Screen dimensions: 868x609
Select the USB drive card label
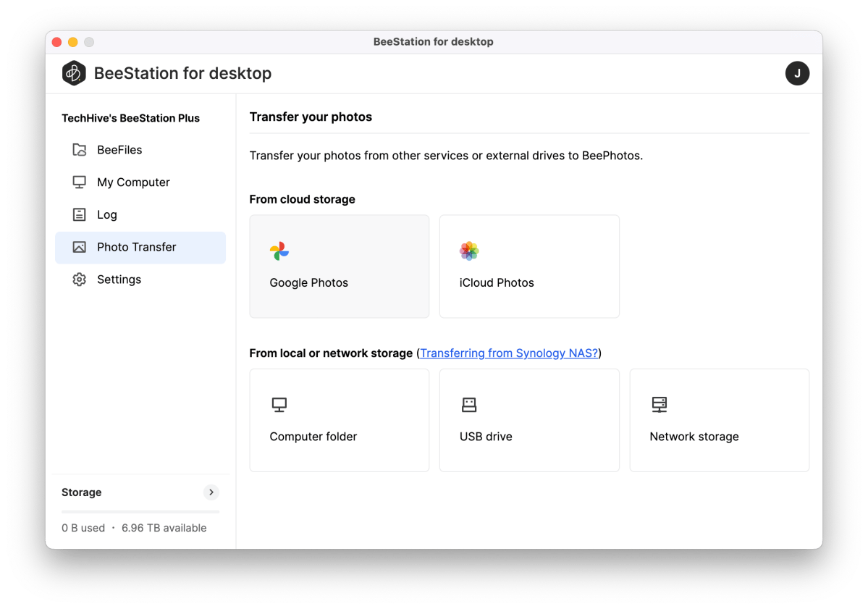point(486,437)
